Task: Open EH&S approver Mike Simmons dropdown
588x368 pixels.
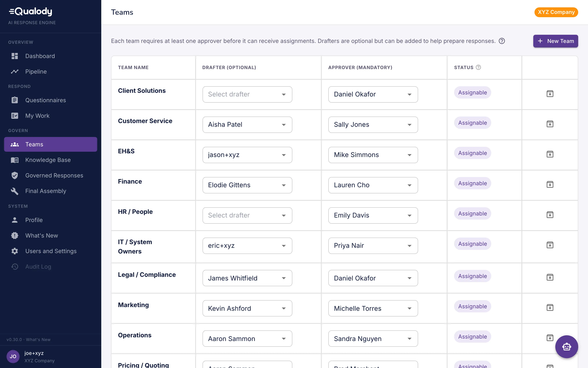Action: (x=373, y=155)
